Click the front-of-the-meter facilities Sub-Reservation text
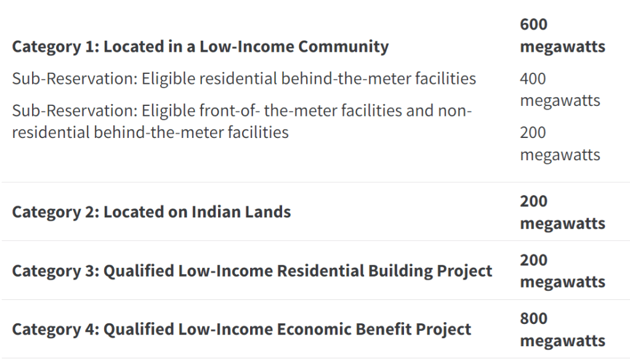The image size is (630, 364). [x=241, y=121]
